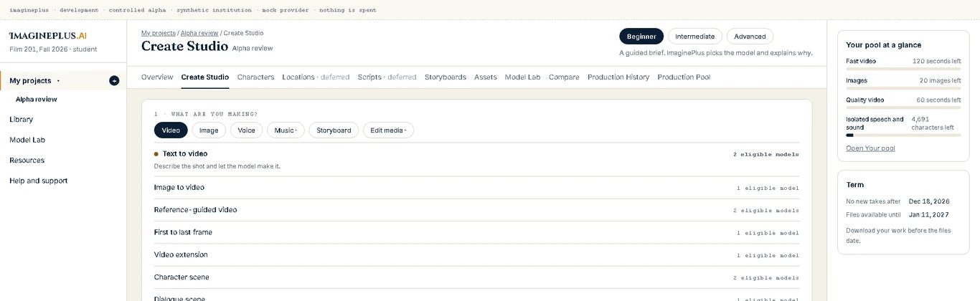Click the "4,691 characters left" value
980x301 pixels.
(x=933, y=123)
